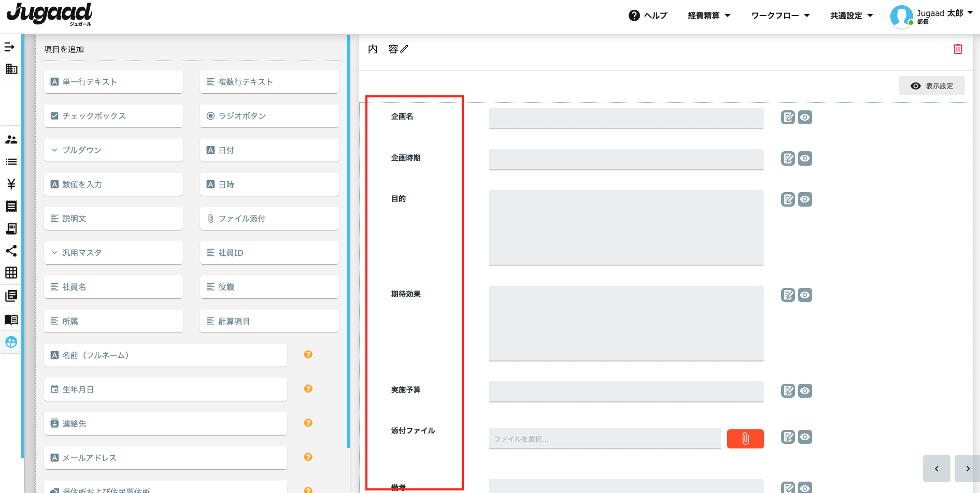Toggle visibility eye for 企画時期 field
The width and height of the screenshot is (980, 493).
pyautogui.click(x=805, y=158)
